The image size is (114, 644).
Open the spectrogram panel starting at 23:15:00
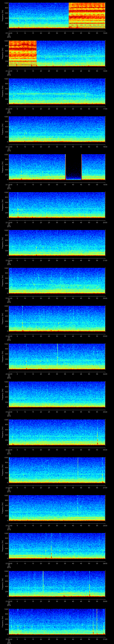57,54
